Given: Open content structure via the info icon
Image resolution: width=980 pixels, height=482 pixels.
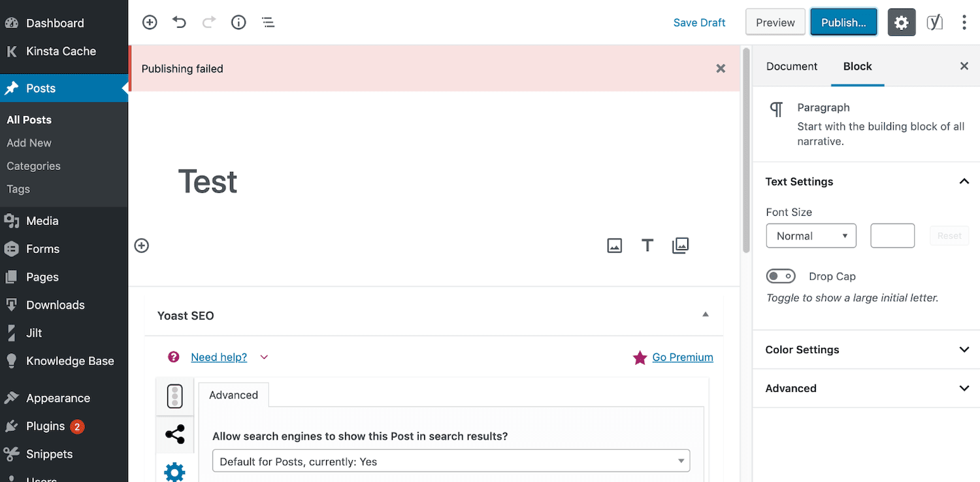Looking at the screenshot, I should pos(238,22).
